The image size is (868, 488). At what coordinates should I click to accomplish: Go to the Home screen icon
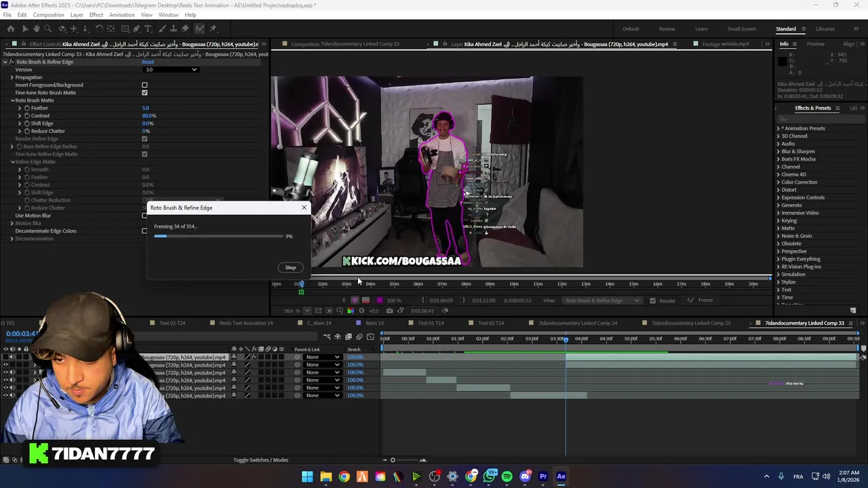(x=11, y=28)
